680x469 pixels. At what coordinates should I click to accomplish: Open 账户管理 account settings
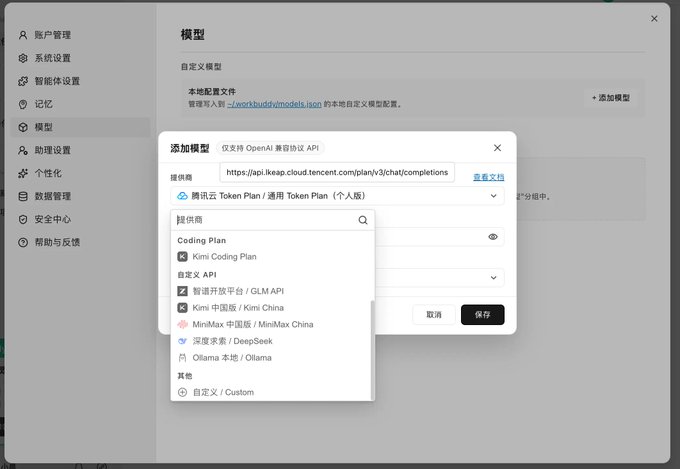(x=80, y=35)
